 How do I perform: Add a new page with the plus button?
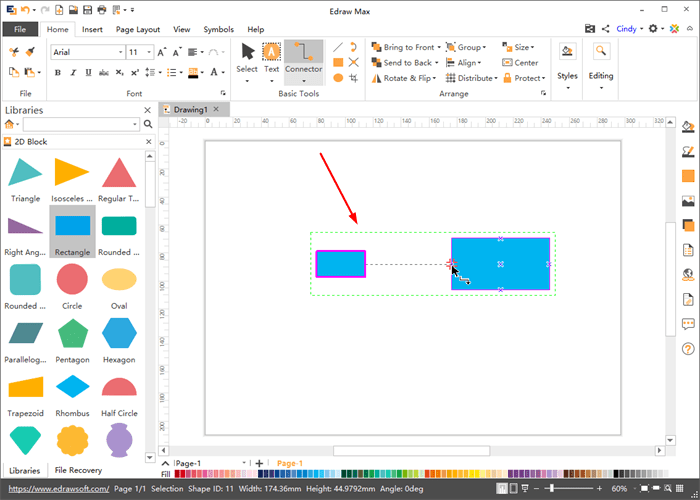259,463
